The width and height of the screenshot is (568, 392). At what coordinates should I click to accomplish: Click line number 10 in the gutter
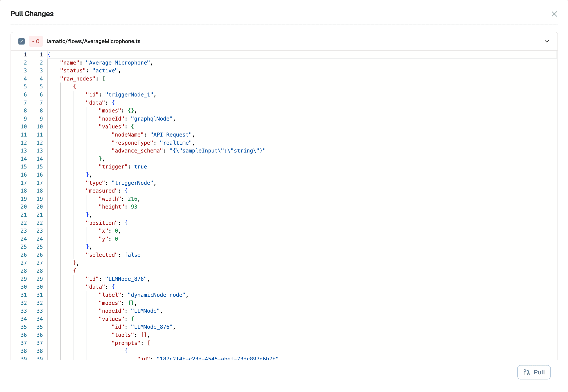pyautogui.click(x=24, y=126)
